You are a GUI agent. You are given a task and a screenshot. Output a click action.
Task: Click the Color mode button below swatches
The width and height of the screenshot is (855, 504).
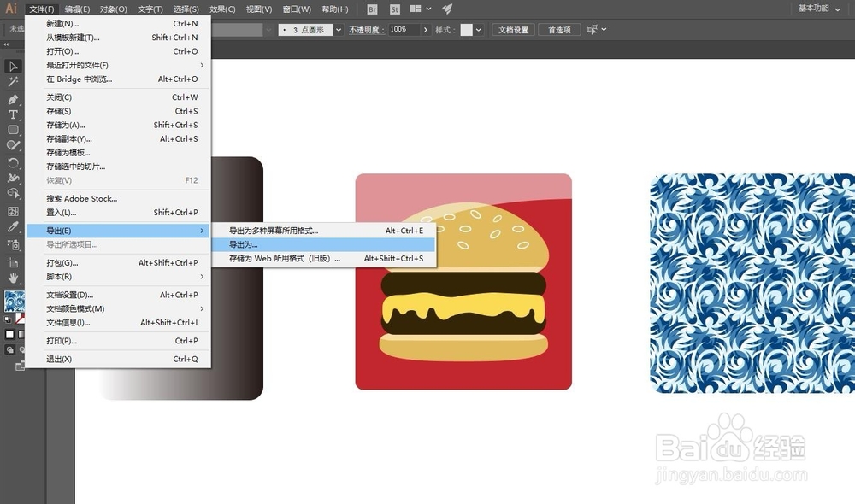coord(9,335)
